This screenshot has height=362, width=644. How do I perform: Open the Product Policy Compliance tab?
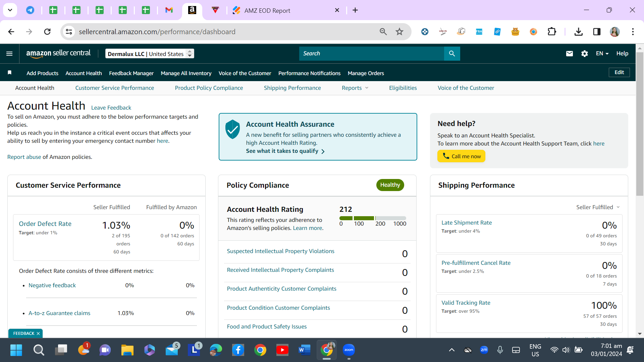pyautogui.click(x=209, y=88)
